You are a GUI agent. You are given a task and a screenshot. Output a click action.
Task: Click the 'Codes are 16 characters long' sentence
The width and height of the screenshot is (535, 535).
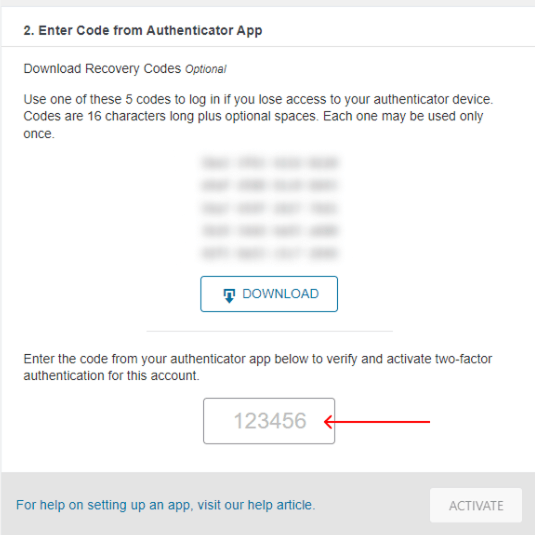(x=171, y=116)
